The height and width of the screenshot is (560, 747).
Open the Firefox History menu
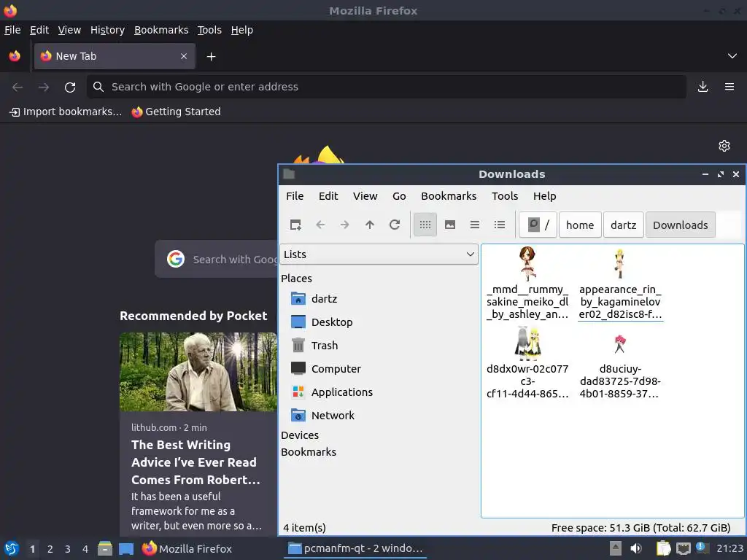point(107,30)
